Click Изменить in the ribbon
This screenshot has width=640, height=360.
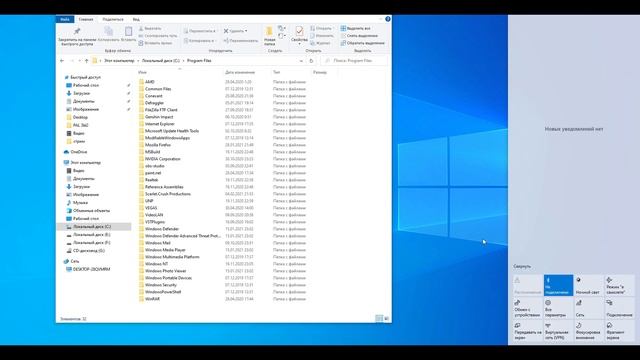[322, 36]
